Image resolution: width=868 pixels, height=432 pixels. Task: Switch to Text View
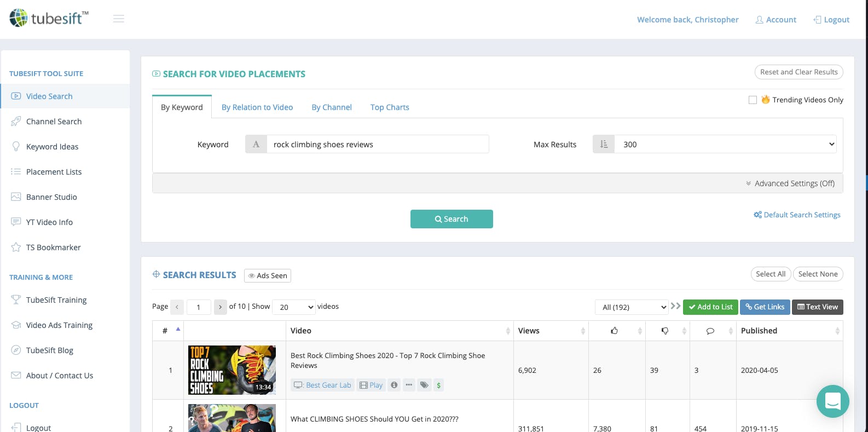(x=818, y=307)
